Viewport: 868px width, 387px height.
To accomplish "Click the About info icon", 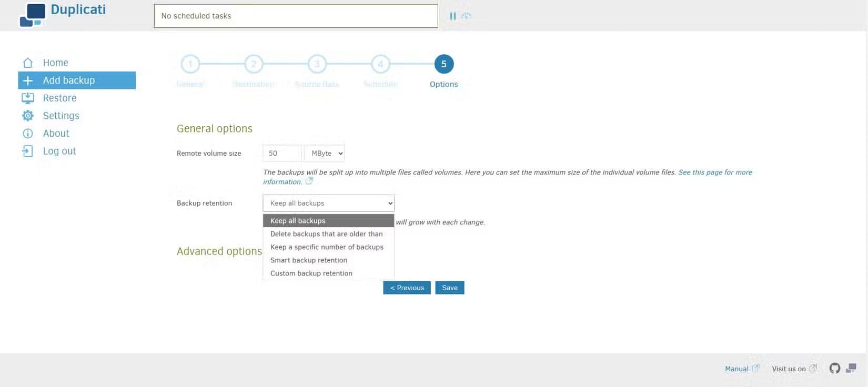I will [28, 134].
